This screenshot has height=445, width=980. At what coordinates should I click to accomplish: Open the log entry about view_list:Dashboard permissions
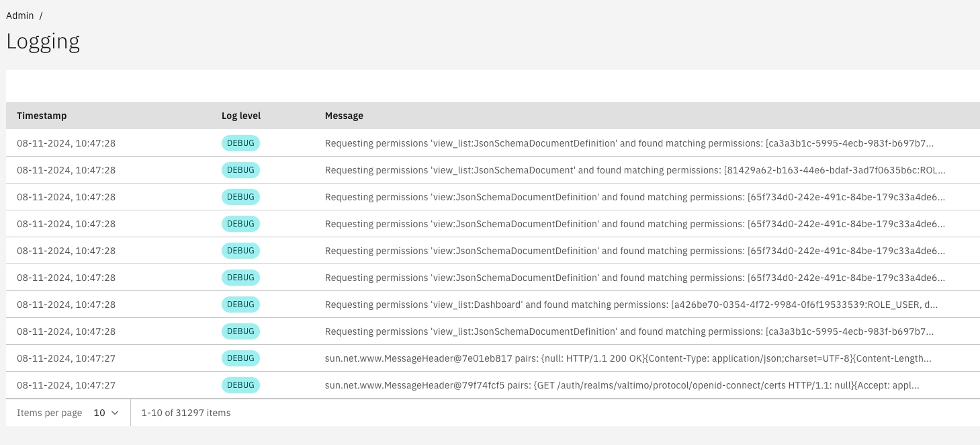pos(631,305)
